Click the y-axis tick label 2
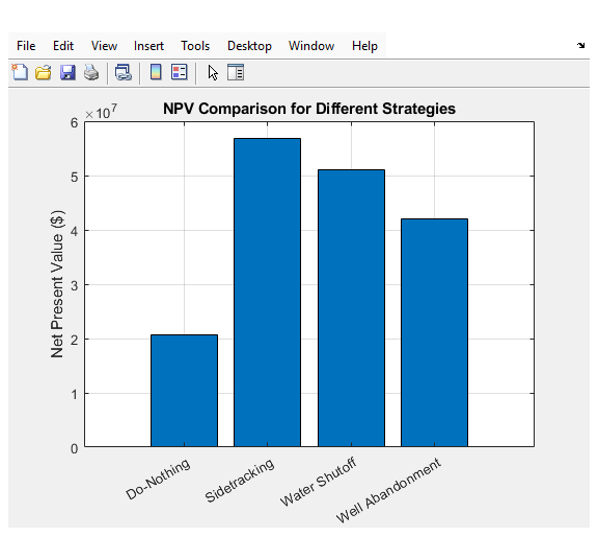598x536 pixels. (74, 340)
